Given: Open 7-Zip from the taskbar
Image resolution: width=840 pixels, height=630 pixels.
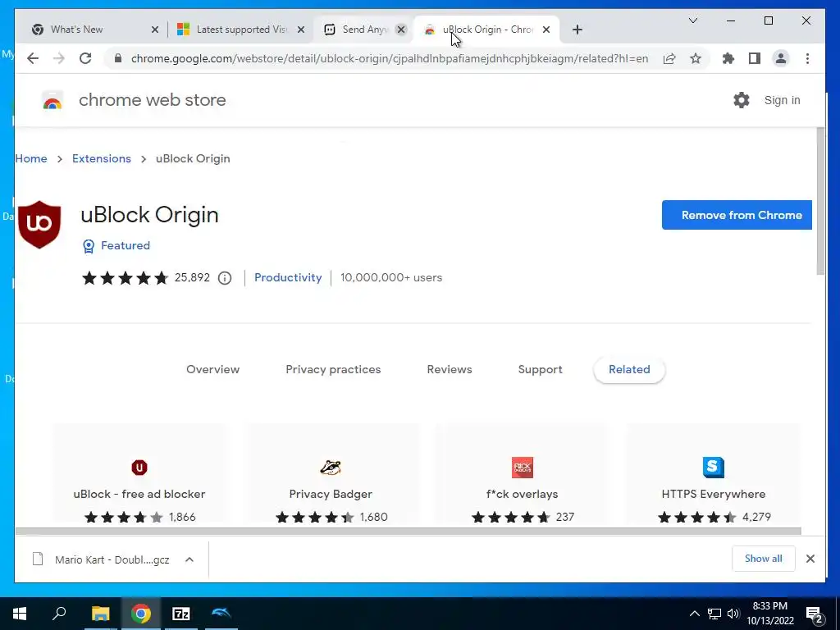Looking at the screenshot, I should click(181, 614).
